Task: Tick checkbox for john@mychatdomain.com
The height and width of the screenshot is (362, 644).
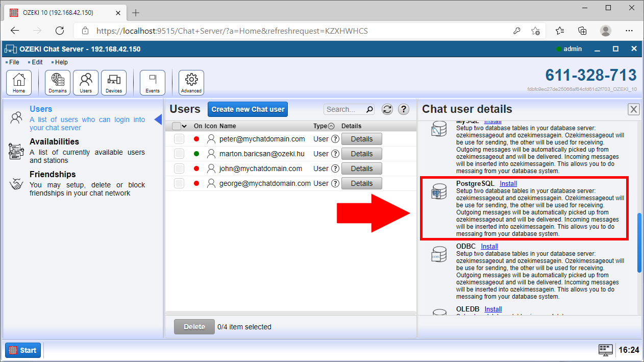Action: [179, 168]
